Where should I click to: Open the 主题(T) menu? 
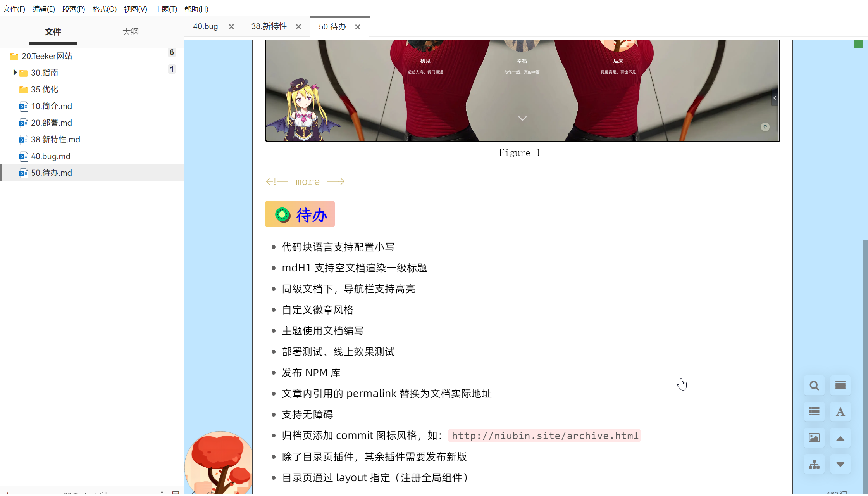166,9
